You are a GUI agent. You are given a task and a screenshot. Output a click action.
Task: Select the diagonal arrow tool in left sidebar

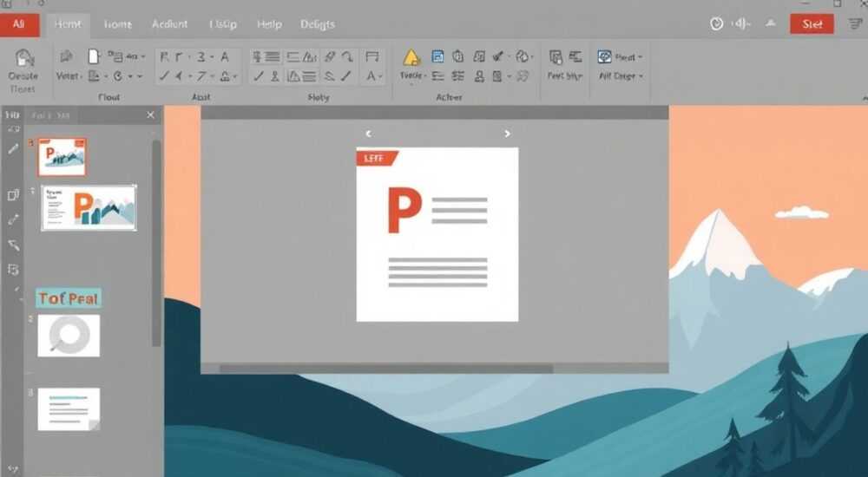[x=13, y=245]
